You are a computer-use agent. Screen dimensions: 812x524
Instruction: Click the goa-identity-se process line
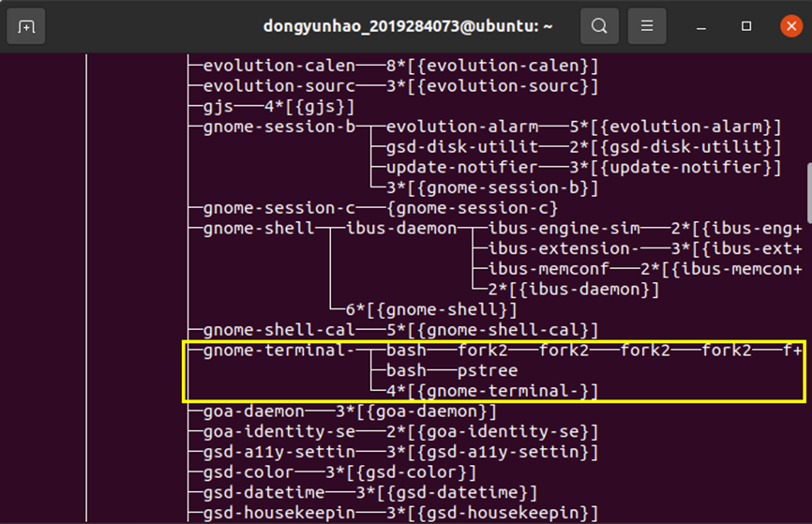[x=400, y=431]
